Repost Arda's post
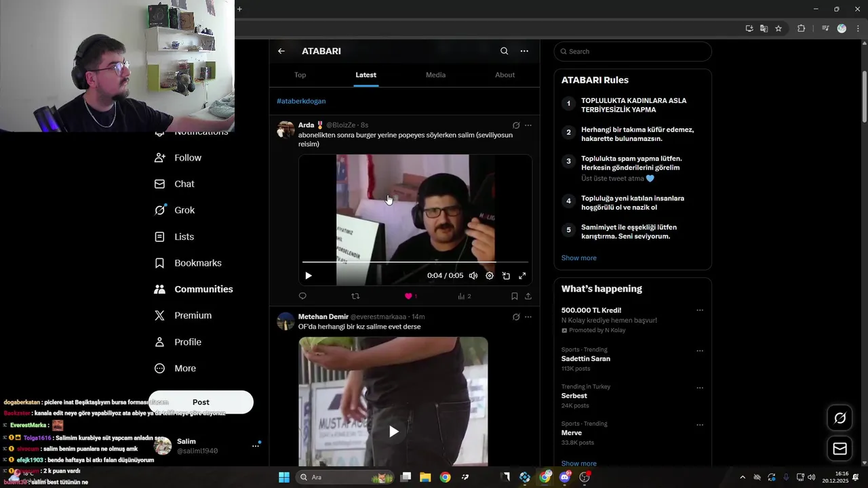The image size is (868, 488). [355, 296]
